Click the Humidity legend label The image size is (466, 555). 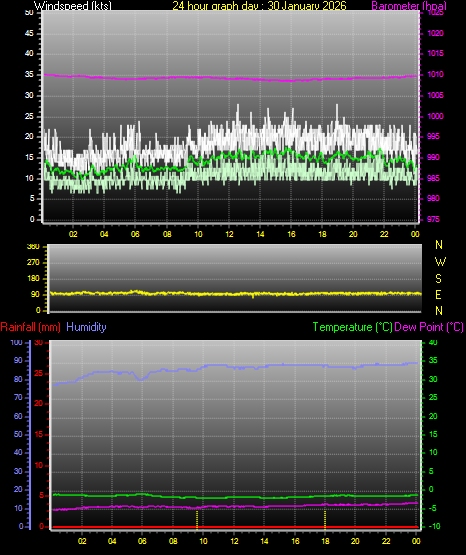tap(86, 327)
